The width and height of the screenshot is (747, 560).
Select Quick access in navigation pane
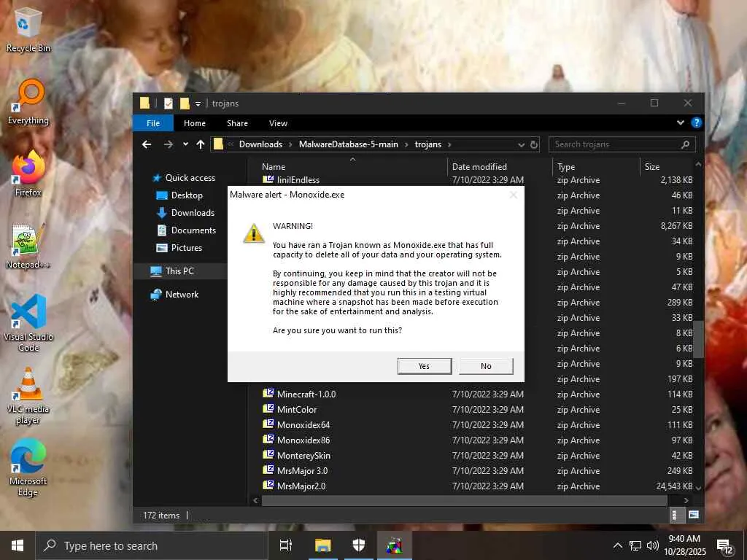click(184, 178)
